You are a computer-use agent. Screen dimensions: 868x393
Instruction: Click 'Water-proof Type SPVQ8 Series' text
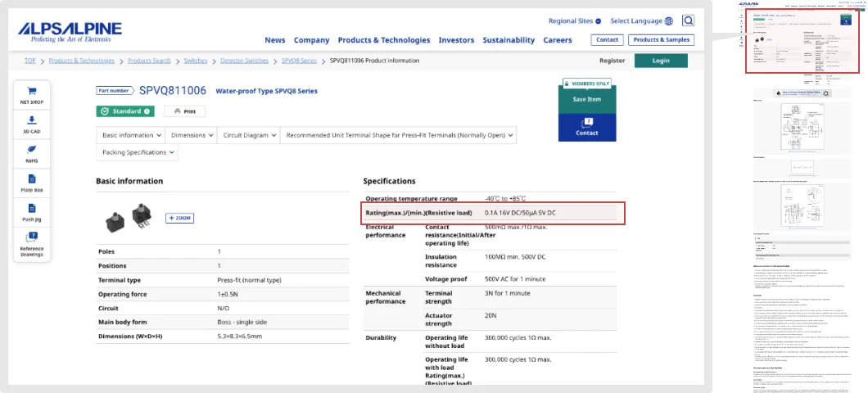pos(267,92)
